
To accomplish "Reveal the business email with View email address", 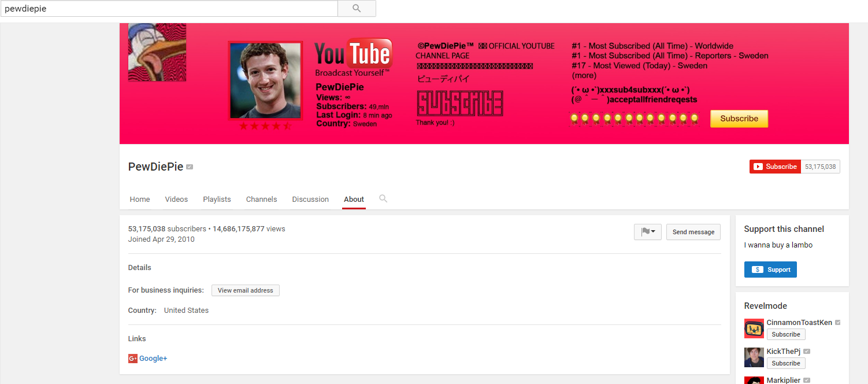I will 245,290.
